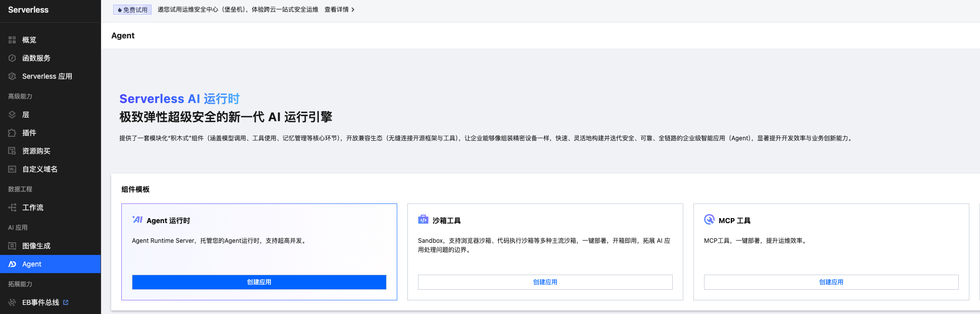Click the AI icon on Agent 运行时 card

[137, 220]
